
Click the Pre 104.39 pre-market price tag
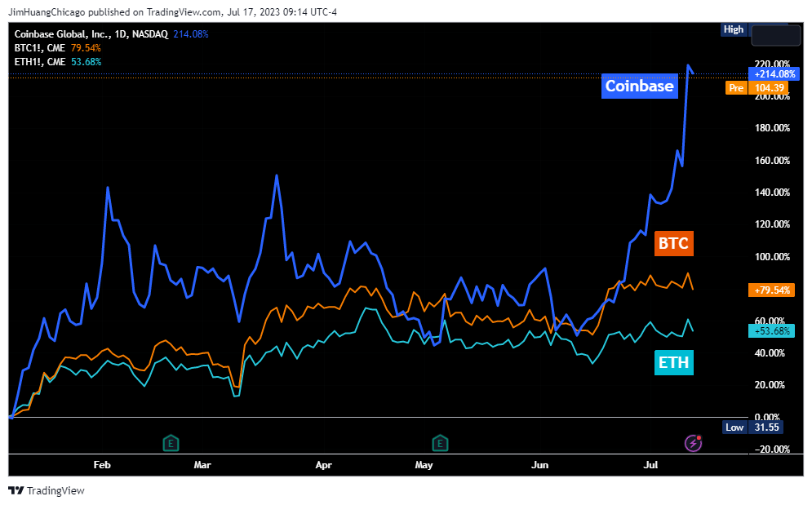click(x=757, y=88)
